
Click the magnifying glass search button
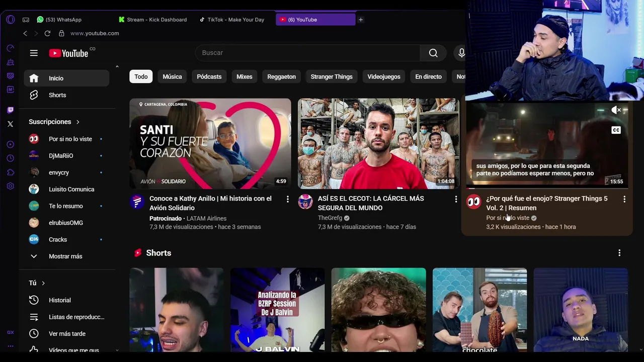click(x=433, y=53)
